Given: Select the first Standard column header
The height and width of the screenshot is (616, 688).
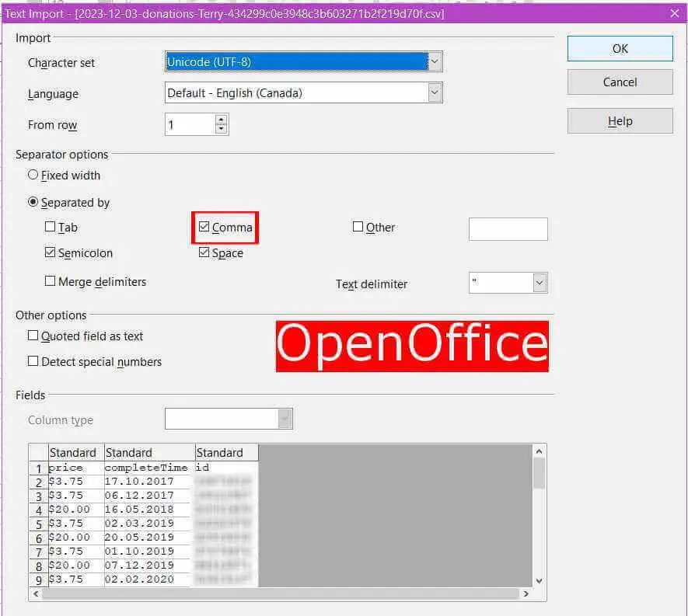Looking at the screenshot, I should pos(76,452).
